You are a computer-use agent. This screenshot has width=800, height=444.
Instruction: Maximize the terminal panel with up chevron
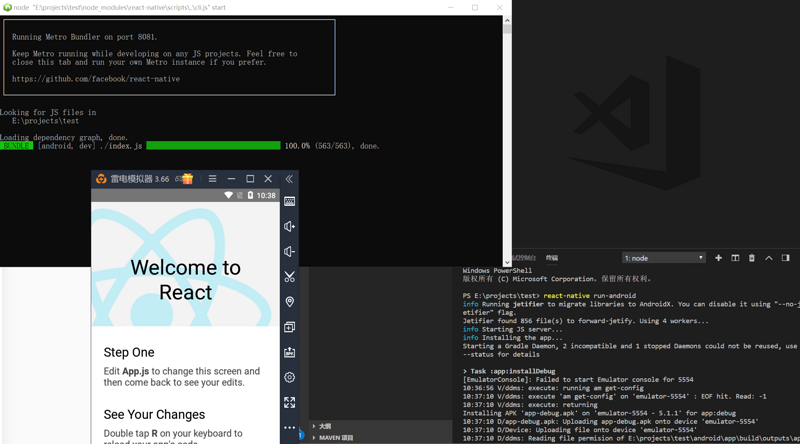point(768,258)
